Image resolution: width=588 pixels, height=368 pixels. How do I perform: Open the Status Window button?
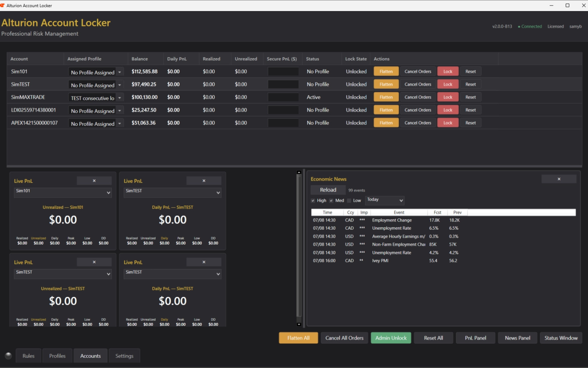561,338
